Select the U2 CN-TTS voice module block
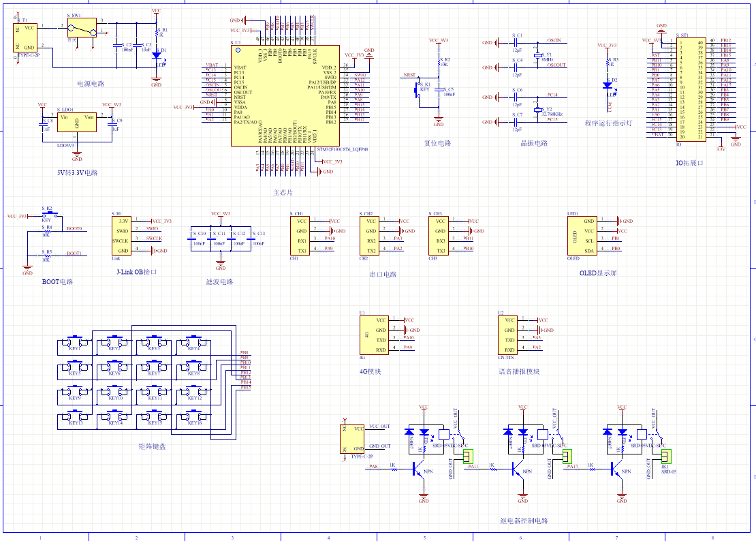 point(507,335)
